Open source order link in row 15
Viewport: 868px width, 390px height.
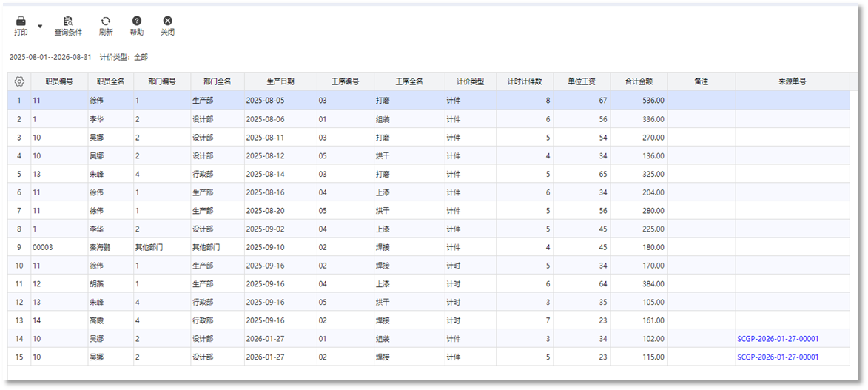tap(778, 357)
